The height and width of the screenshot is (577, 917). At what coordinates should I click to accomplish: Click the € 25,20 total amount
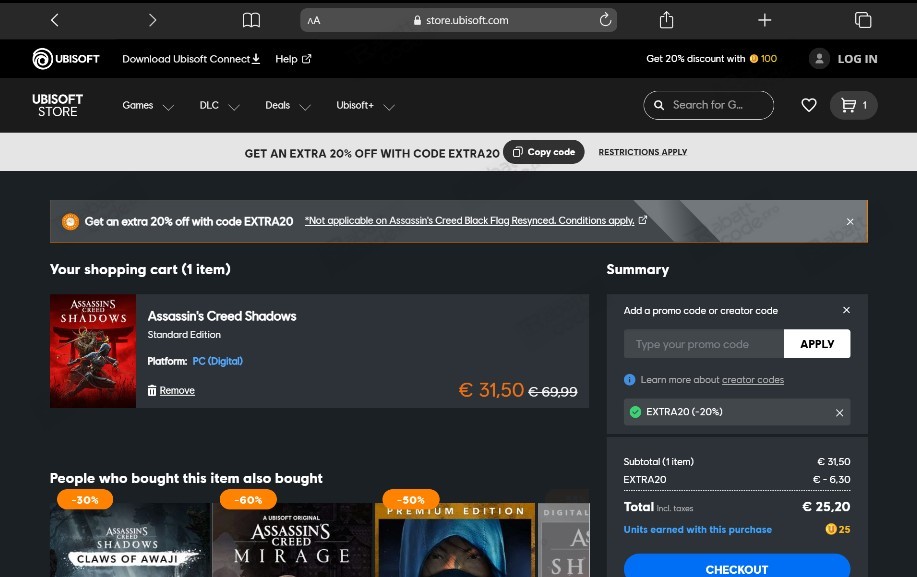pyautogui.click(x=826, y=507)
